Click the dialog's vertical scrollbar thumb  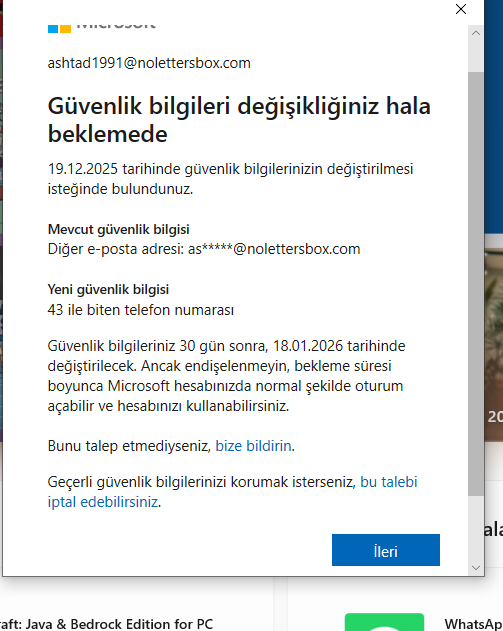point(476,284)
